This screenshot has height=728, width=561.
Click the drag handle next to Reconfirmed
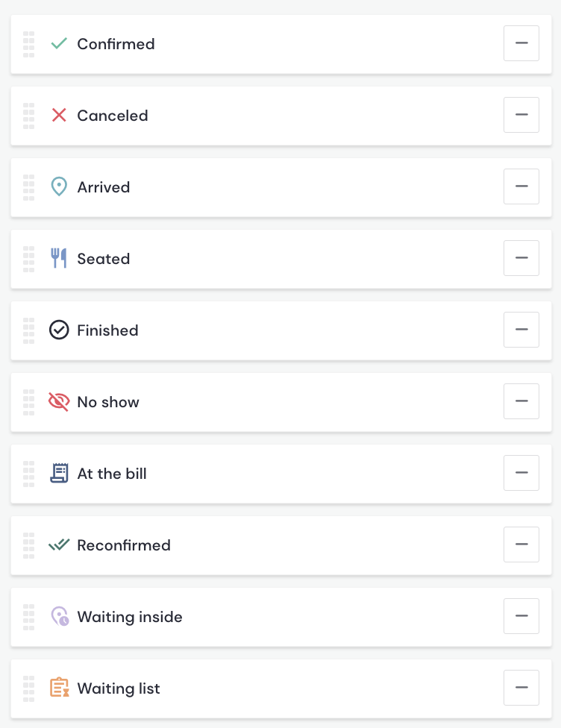tap(29, 545)
